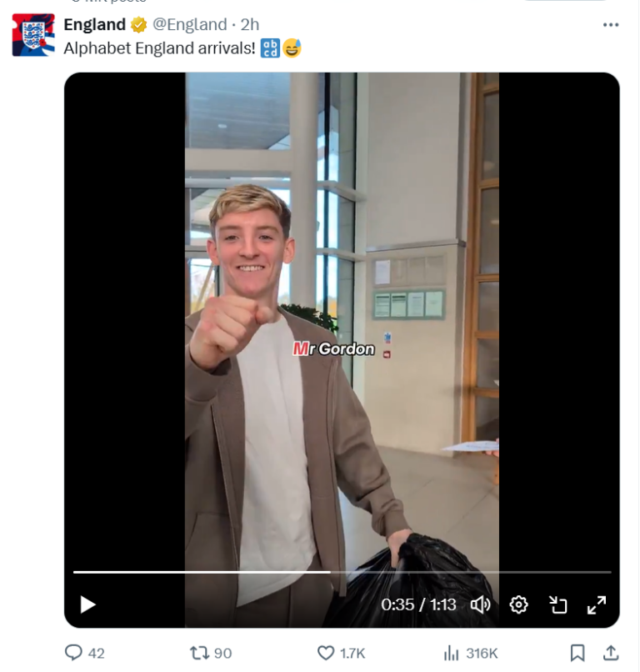Click the England display name
The width and height of the screenshot is (640, 672).
coord(94,25)
